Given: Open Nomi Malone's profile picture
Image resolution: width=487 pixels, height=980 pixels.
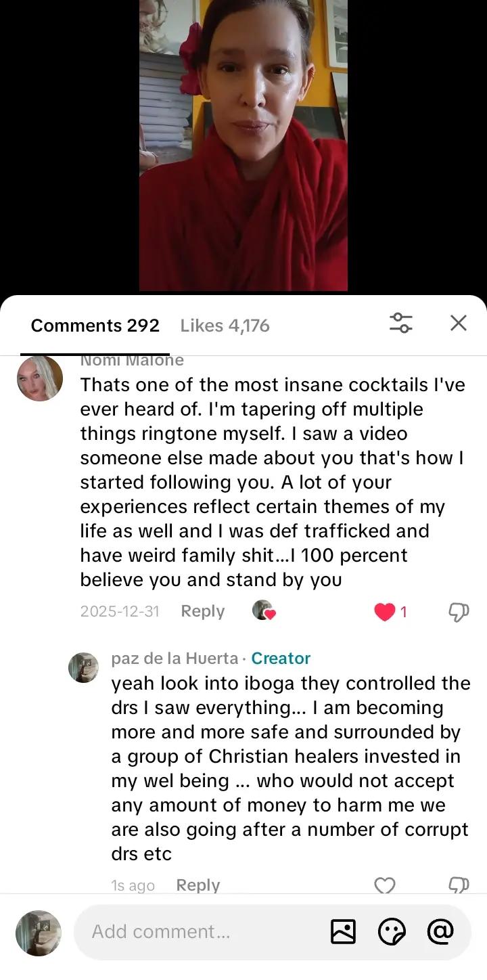Looking at the screenshot, I should pos(40,378).
